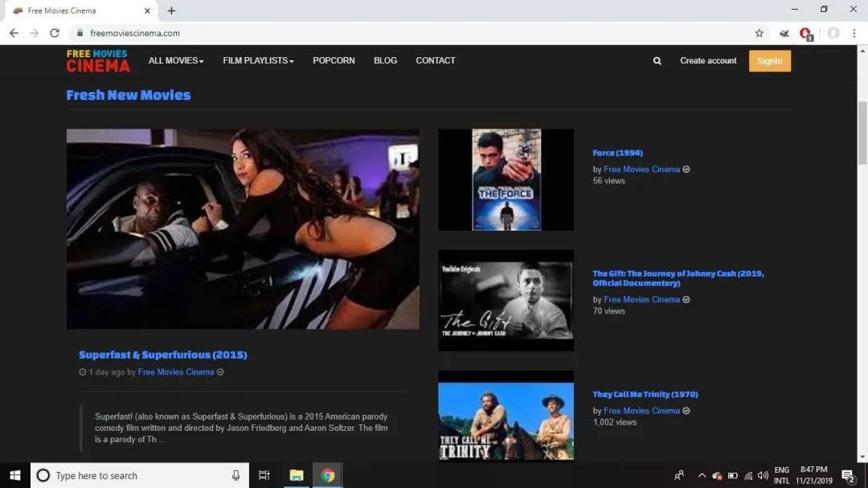The width and height of the screenshot is (868, 488).
Task: Click the volume speaker tray icon
Action: click(763, 475)
